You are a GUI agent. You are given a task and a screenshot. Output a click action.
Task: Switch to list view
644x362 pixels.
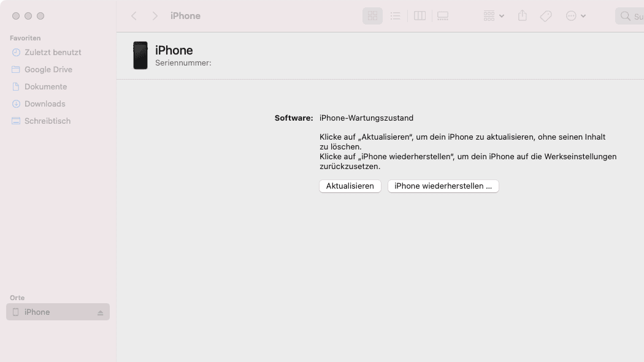pyautogui.click(x=396, y=16)
